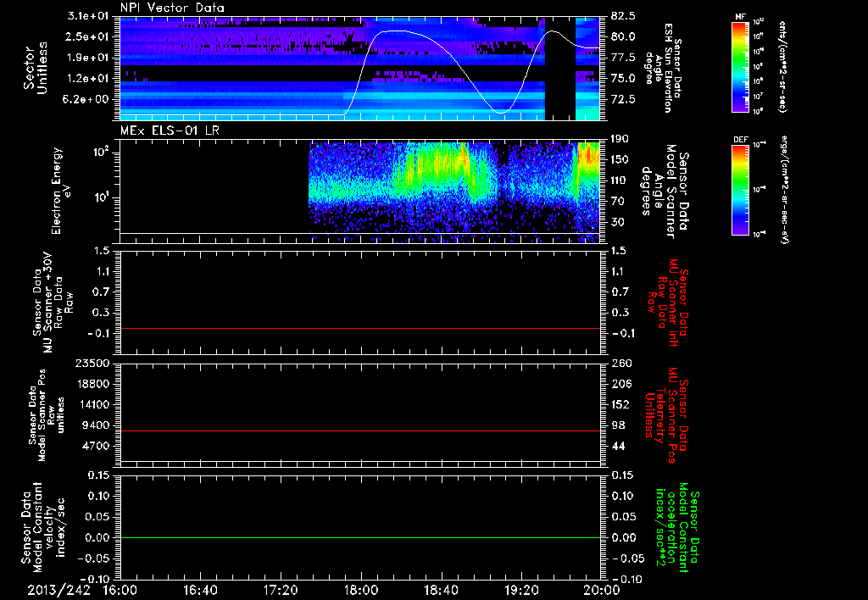Click the 'ergs/(cm**2-sr-sec-eV)' units label

coord(784,189)
